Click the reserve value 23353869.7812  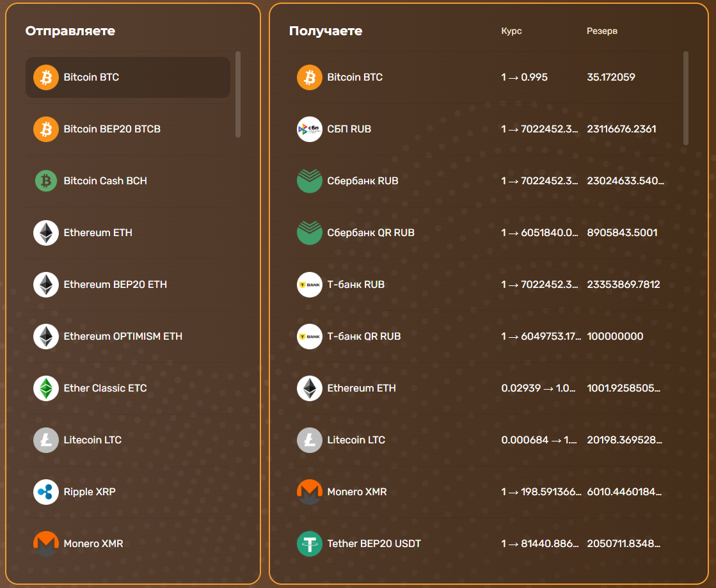pyautogui.click(x=623, y=285)
